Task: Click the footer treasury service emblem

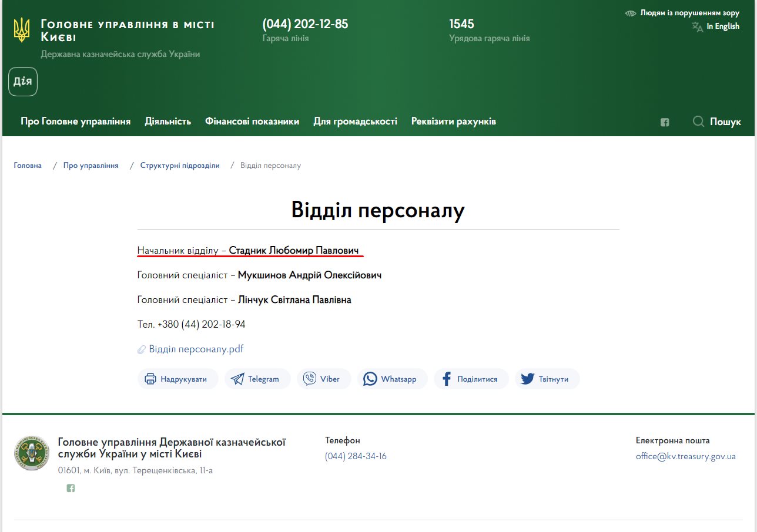Action: [32, 453]
